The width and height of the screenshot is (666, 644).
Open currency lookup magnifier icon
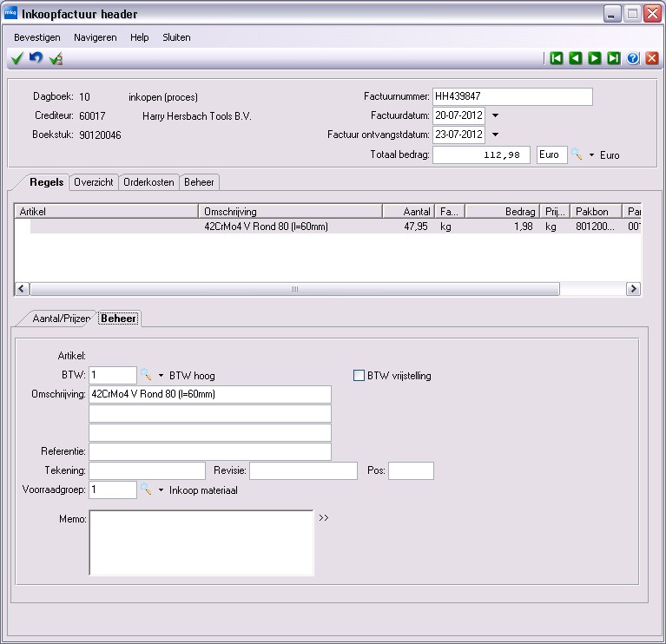click(x=577, y=154)
